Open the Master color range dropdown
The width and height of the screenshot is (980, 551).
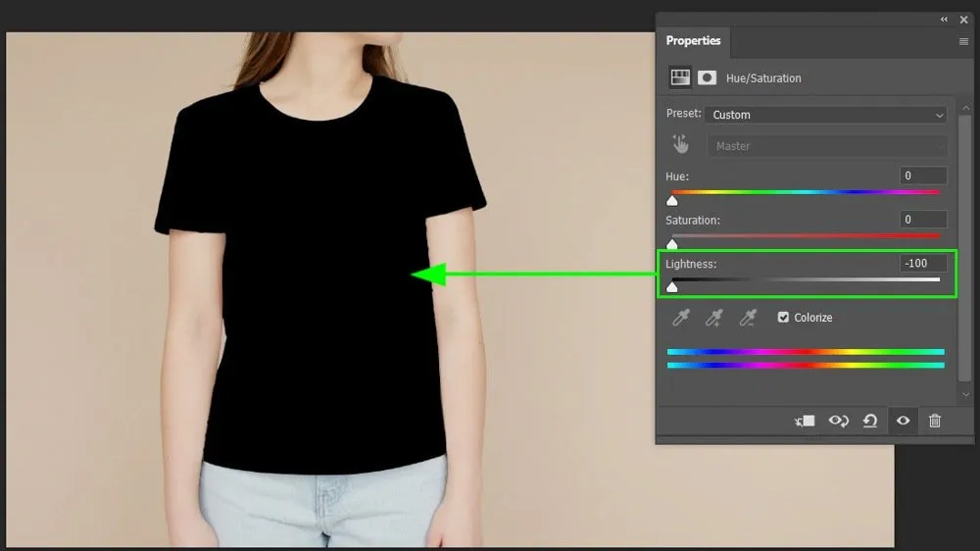(826, 146)
